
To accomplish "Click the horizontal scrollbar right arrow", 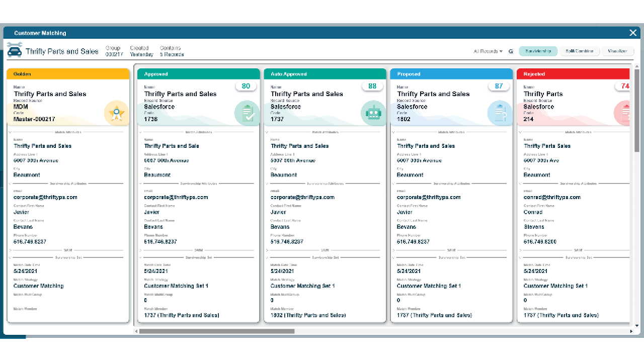I will [632, 331].
